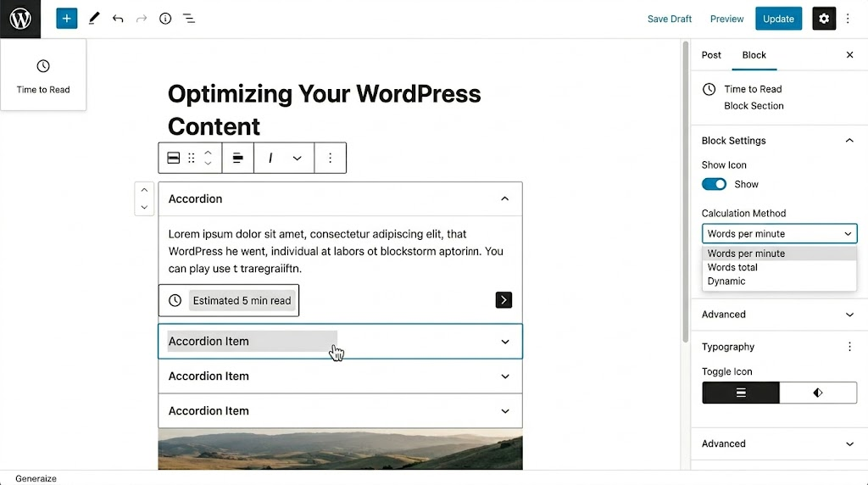
Task: Open the block inserter plus button
Action: point(66,19)
